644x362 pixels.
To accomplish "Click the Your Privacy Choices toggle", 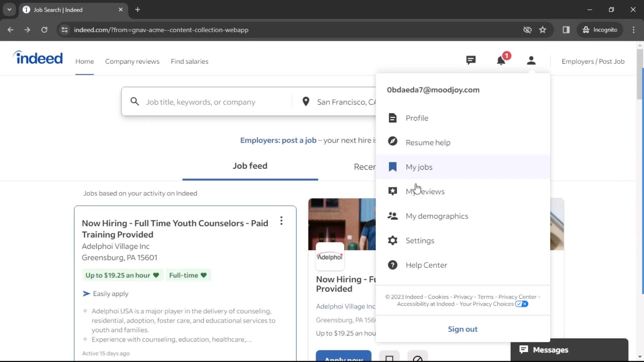I will 522,304.
